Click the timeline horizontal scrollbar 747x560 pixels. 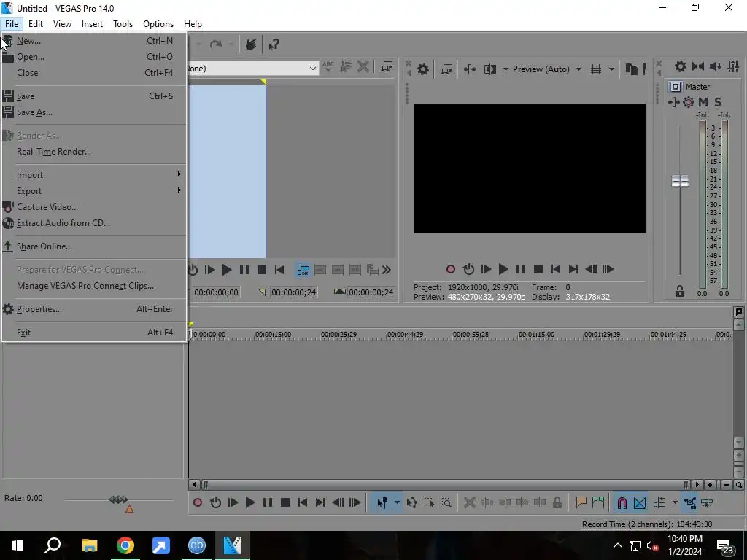(446, 485)
